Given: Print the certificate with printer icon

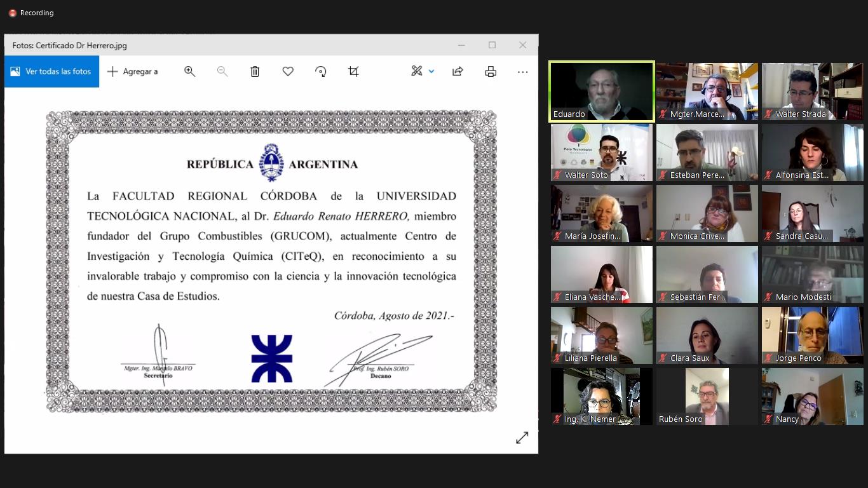Looking at the screenshot, I should pos(491,72).
